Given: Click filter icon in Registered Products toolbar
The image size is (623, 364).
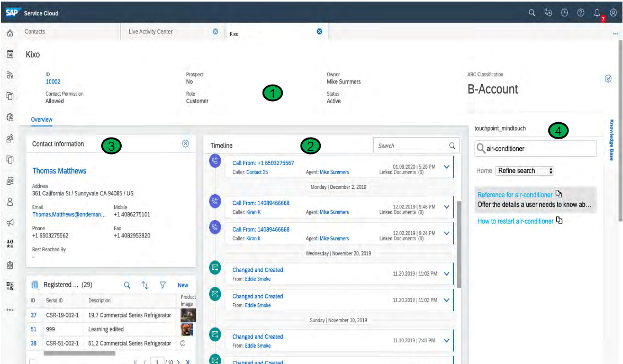Looking at the screenshot, I should [162, 285].
